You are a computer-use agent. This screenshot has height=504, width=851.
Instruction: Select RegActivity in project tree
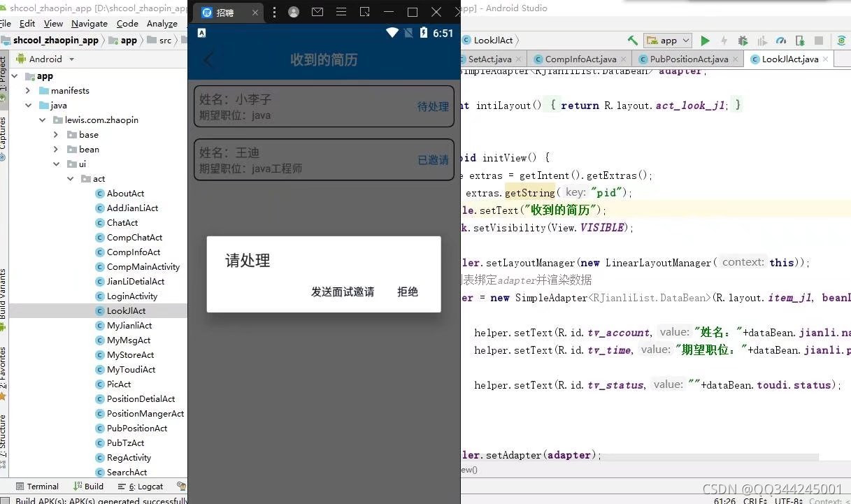pos(123,458)
